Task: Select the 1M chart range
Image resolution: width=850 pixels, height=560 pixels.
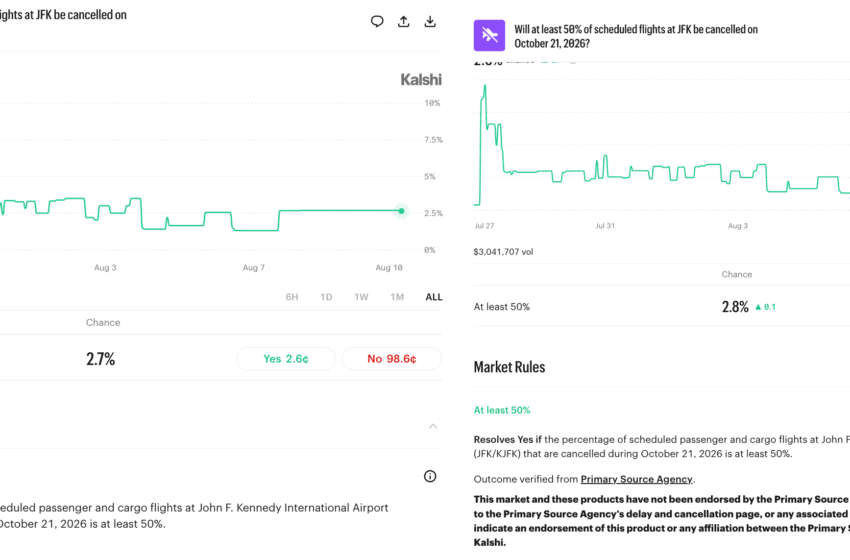Action: [x=397, y=297]
